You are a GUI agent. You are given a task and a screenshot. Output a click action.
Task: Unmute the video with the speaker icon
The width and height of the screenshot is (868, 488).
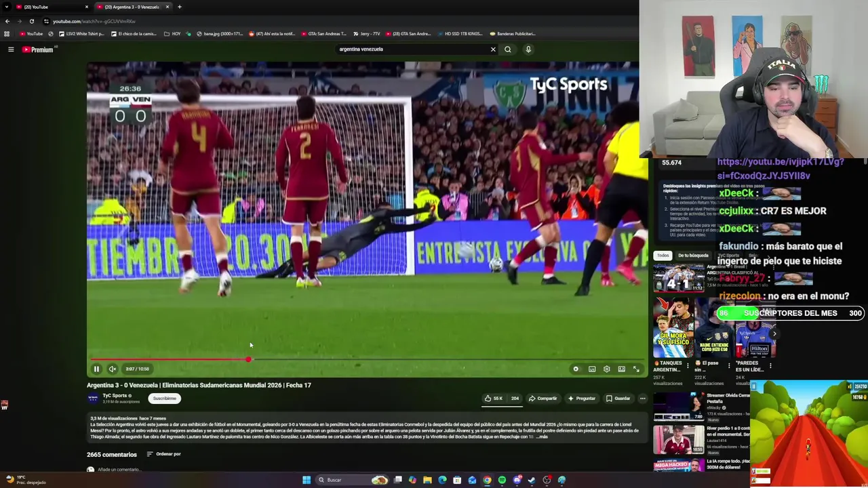click(x=113, y=369)
